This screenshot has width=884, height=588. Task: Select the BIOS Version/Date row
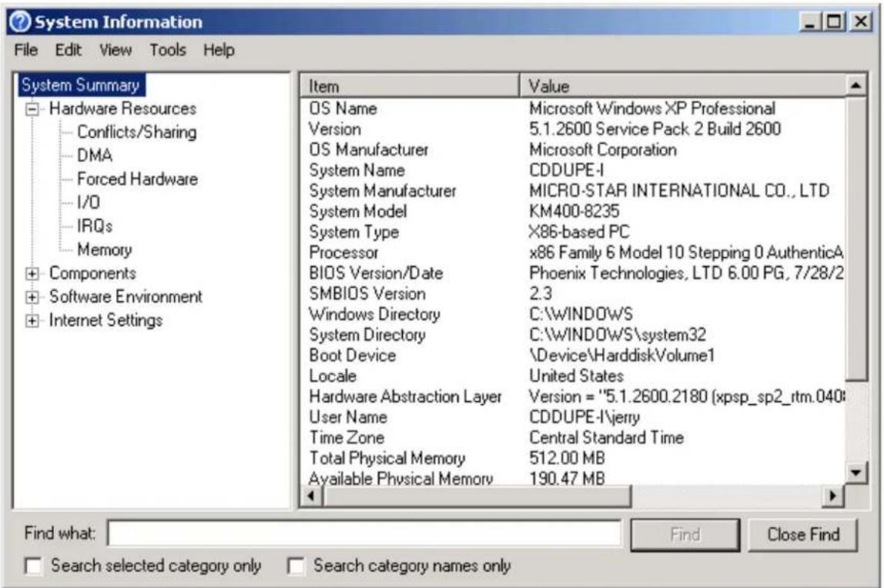tap(572, 273)
